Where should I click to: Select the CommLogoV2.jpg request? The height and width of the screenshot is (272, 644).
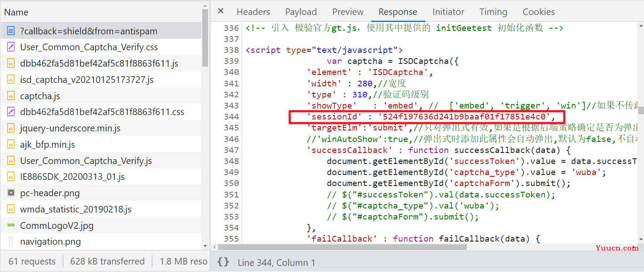pos(101,226)
